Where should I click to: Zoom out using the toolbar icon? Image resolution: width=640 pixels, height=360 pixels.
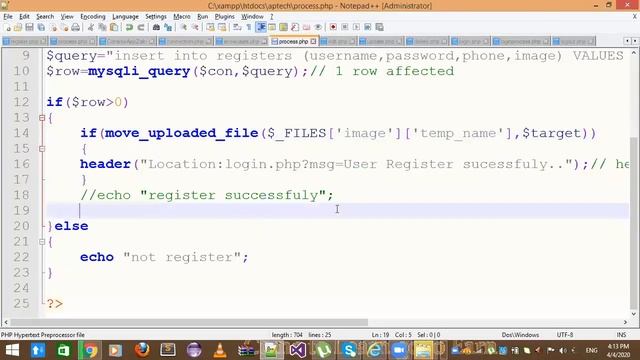[x=195, y=27]
